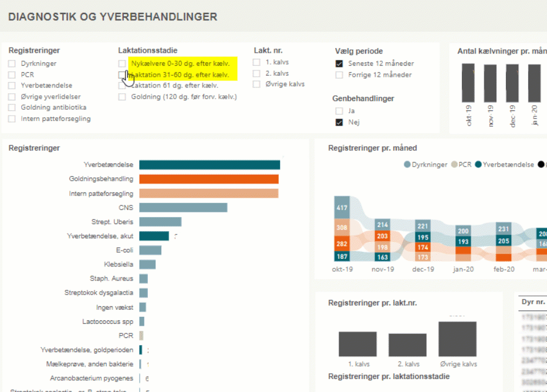Screen dimensions: 547x392
Task: Check the Goldning (120 dg. før forv. kælv.) option
Action: click(x=122, y=97)
